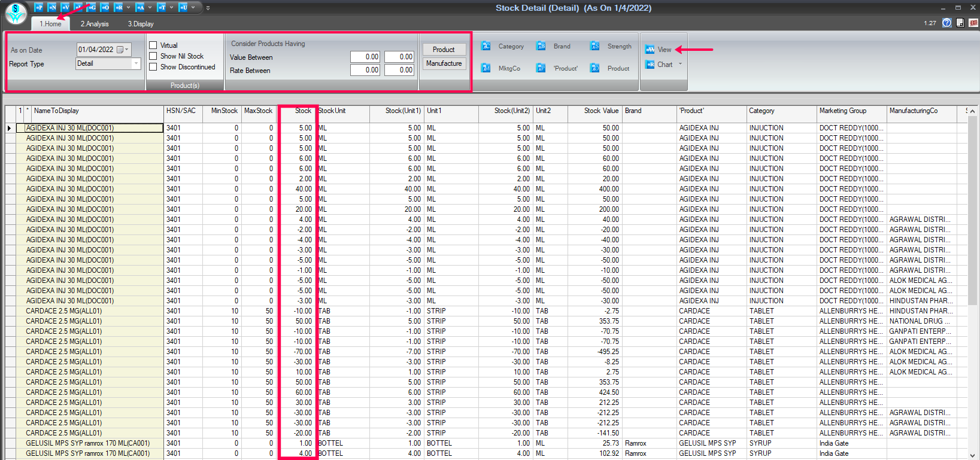Click the 'U' quick access toolbar icon
The height and width of the screenshot is (460, 980).
pos(183,7)
